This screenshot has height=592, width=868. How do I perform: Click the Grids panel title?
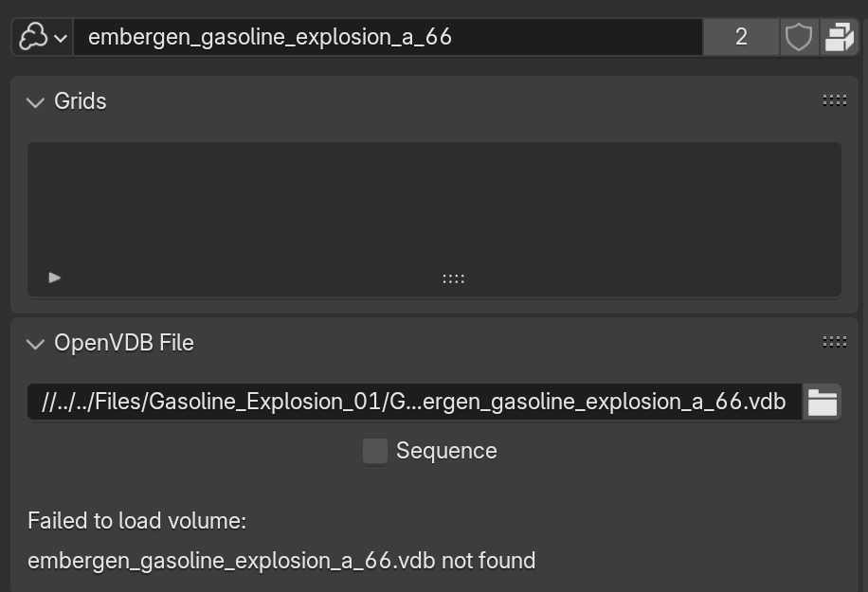pyautogui.click(x=81, y=101)
